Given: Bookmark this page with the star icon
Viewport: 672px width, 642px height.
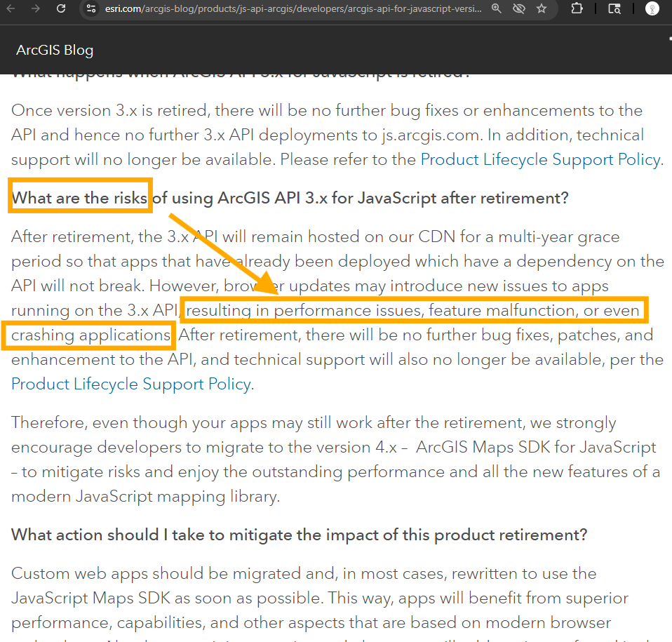Looking at the screenshot, I should tap(542, 8).
